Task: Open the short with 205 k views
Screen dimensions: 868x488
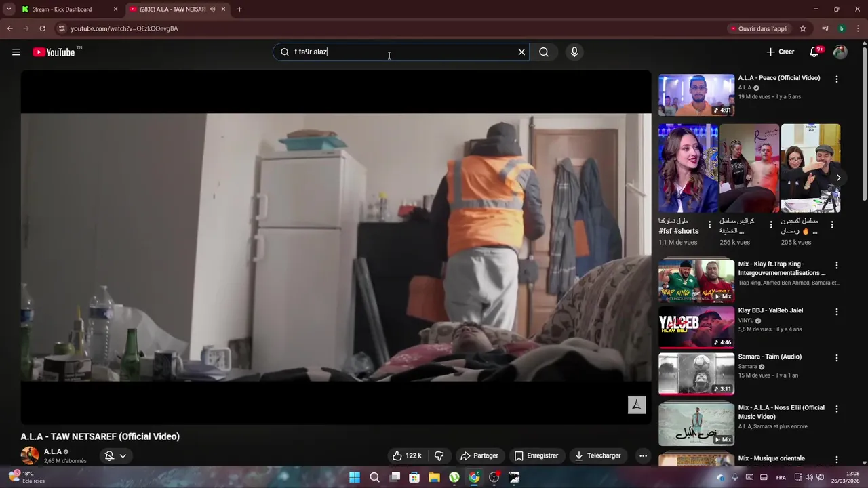Action: point(810,168)
